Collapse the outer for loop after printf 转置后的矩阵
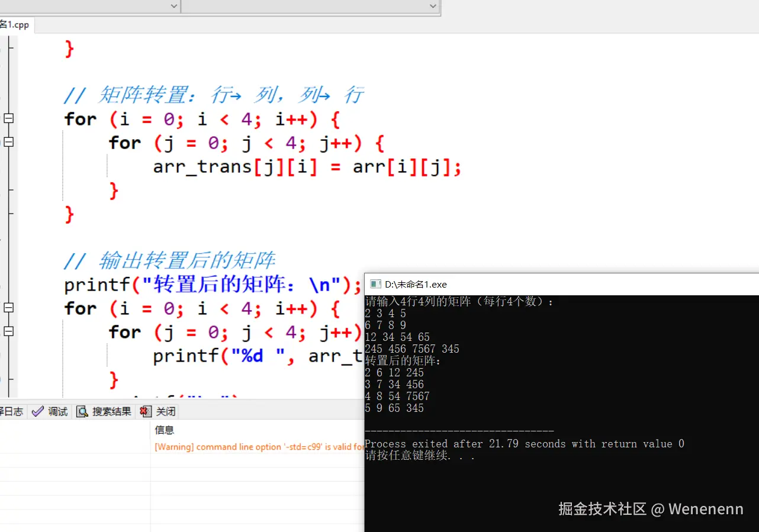 tap(8, 308)
